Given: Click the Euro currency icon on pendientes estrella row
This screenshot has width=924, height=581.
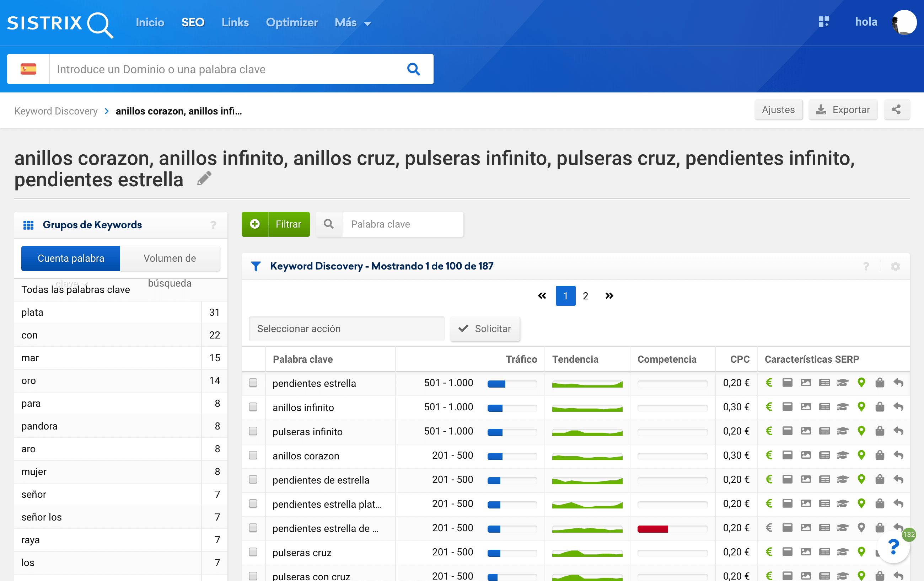Looking at the screenshot, I should [769, 383].
